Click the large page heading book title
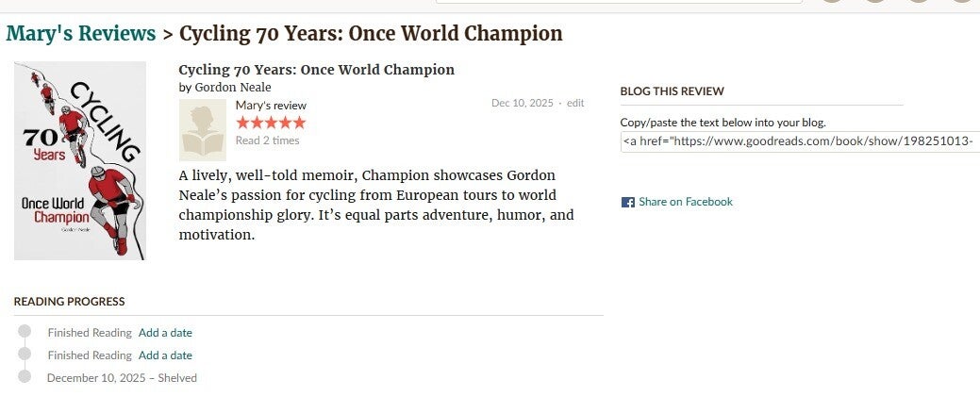 (371, 34)
